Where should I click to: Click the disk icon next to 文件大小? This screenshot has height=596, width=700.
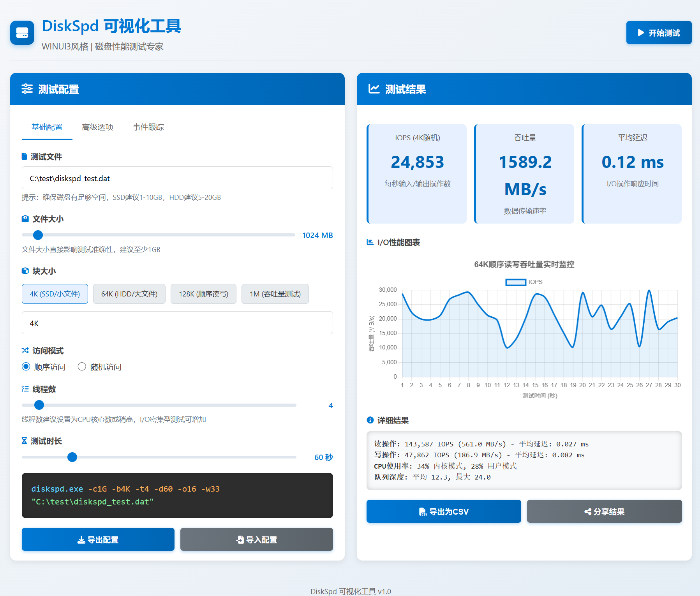point(25,219)
